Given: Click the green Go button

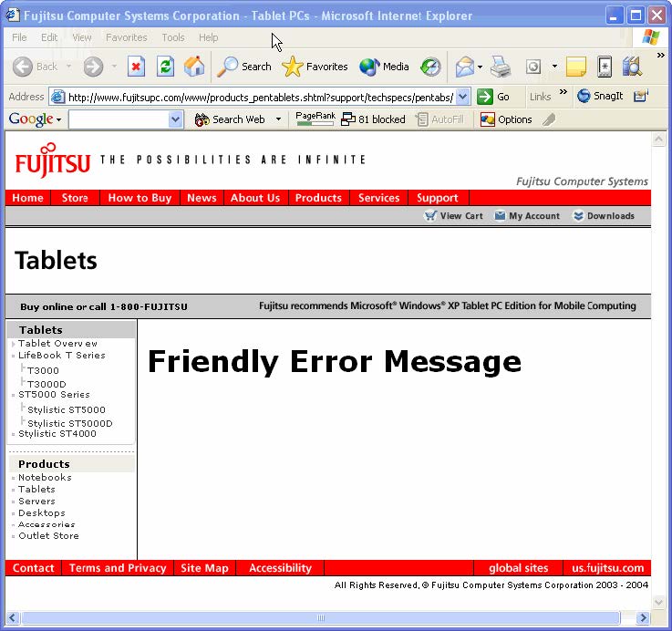Looking at the screenshot, I should 493,97.
